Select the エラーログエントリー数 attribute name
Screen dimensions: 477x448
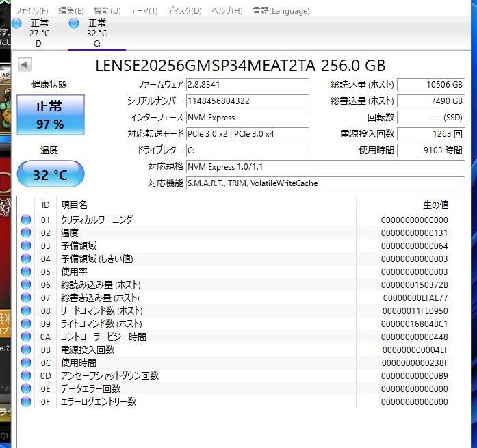(x=99, y=401)
